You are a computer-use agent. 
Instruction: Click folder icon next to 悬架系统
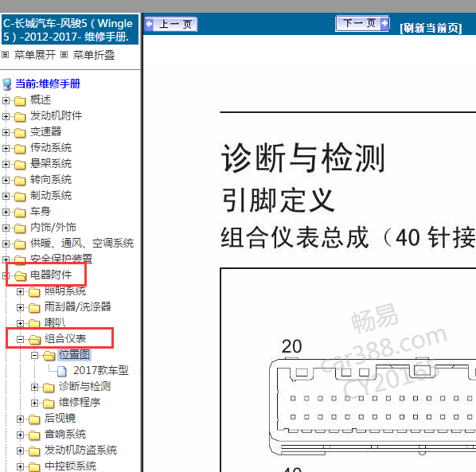[20, 165]
